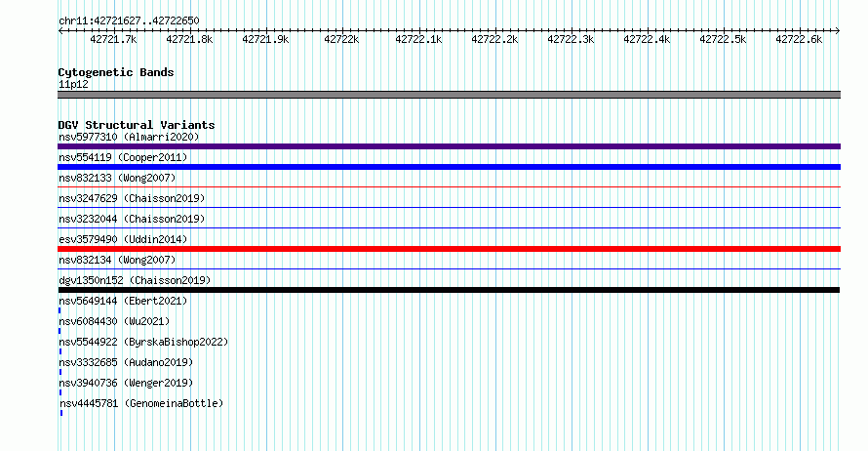Open esv3579490 (Uddin2014) variant label
Screen dimensions: 868x451
coord(123,239)
